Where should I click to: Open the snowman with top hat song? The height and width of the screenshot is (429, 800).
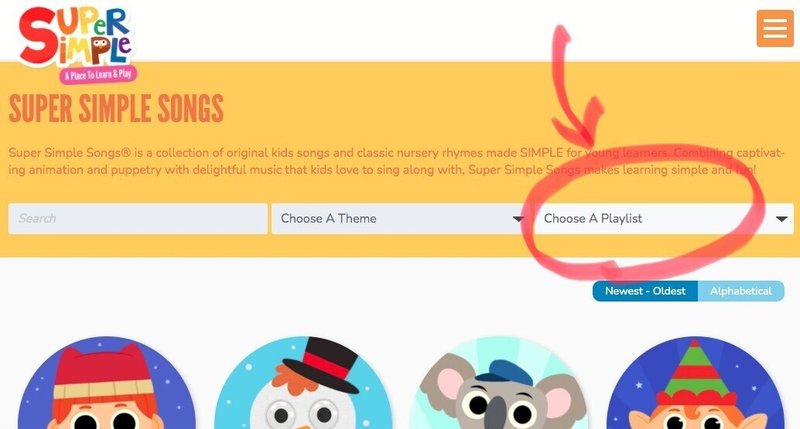(303, 383)
